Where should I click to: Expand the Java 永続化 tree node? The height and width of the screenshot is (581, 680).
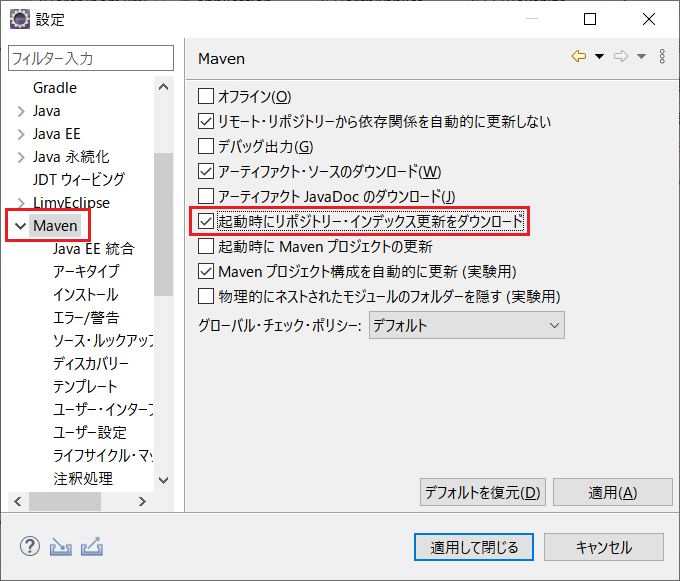pos(21,157)
